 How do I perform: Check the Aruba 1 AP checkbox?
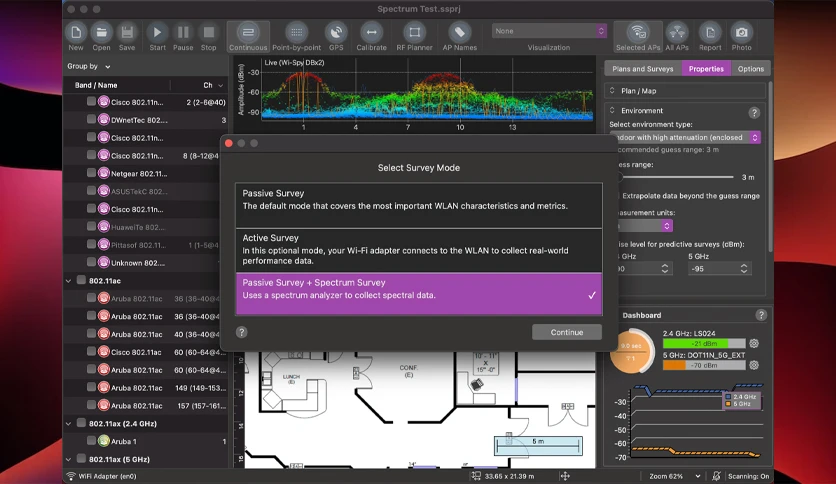[x=91, y=441]
